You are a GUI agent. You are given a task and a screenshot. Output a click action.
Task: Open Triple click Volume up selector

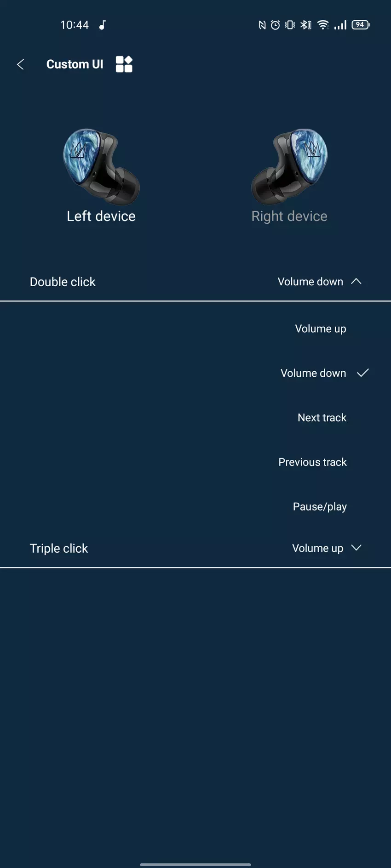point(317,548)
